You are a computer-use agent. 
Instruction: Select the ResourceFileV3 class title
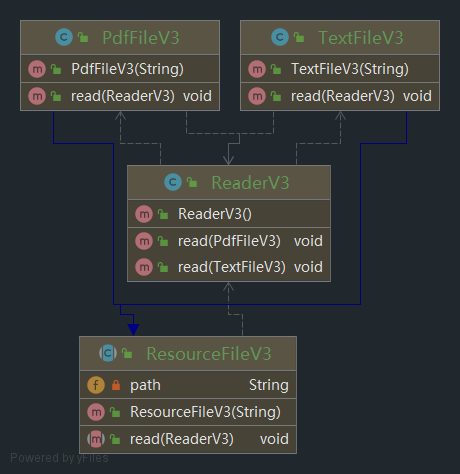[209, 353]
